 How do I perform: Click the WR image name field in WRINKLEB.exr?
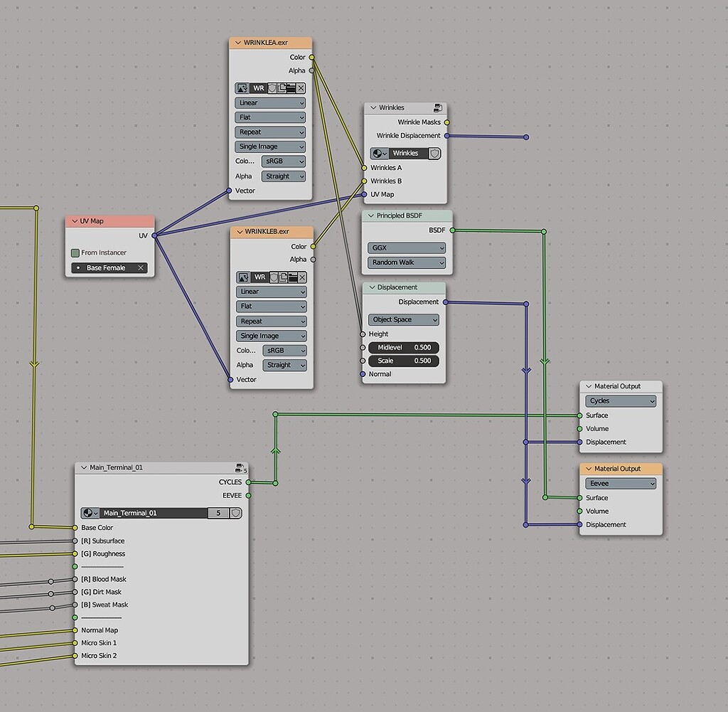pos(259,277)
